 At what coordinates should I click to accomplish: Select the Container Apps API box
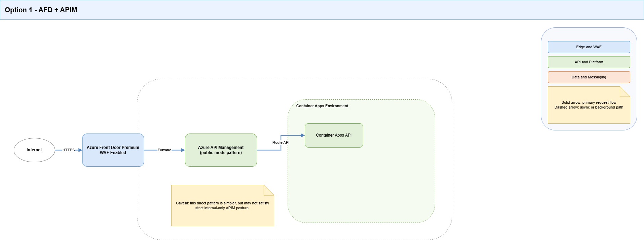[334, 135]
